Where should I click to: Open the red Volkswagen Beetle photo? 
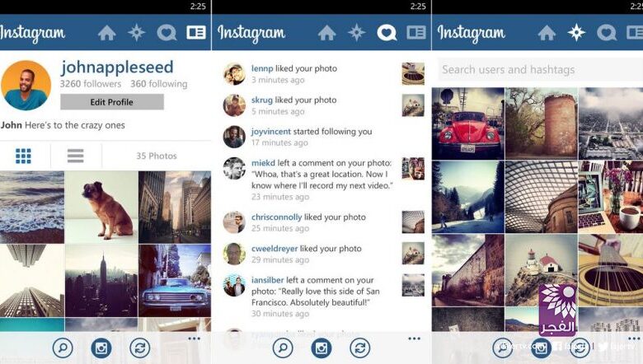pos(468,124)
